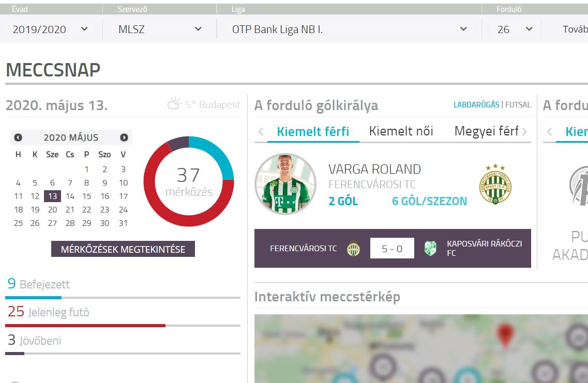
Task: Click the 5 - 0 match score
Action: click(x=392, y=249)
